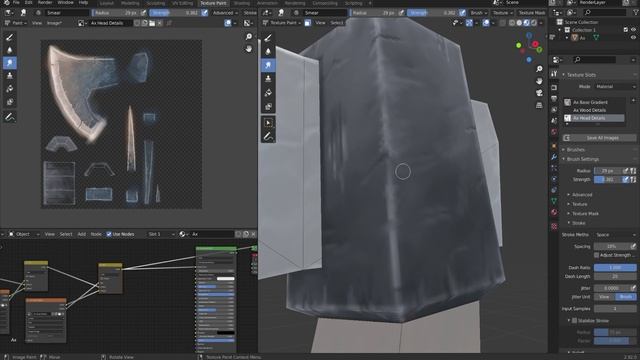Image resolution: width=640 pixels, height=360 pixels.
Task: Switch to the UV Editing workspace tab
Action: coord(182,3)
